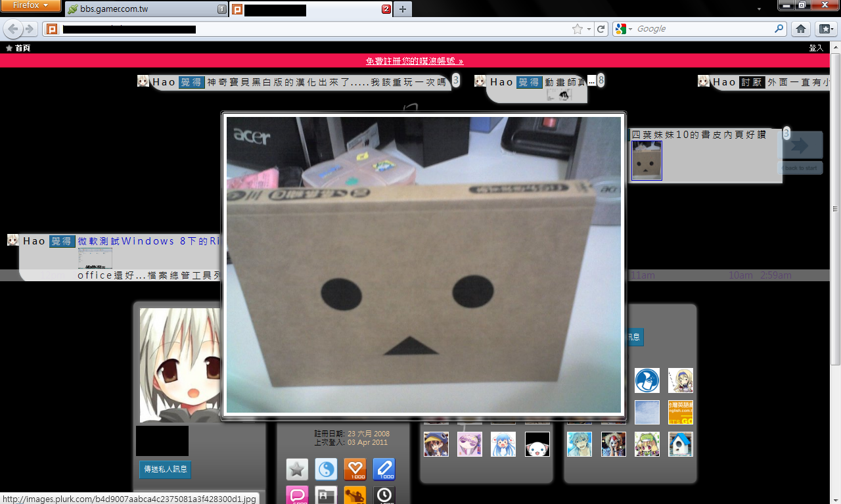This screenshot has width=841, height=504.
Task: Click the yin-yang karma badge icon
Action: 326,469
